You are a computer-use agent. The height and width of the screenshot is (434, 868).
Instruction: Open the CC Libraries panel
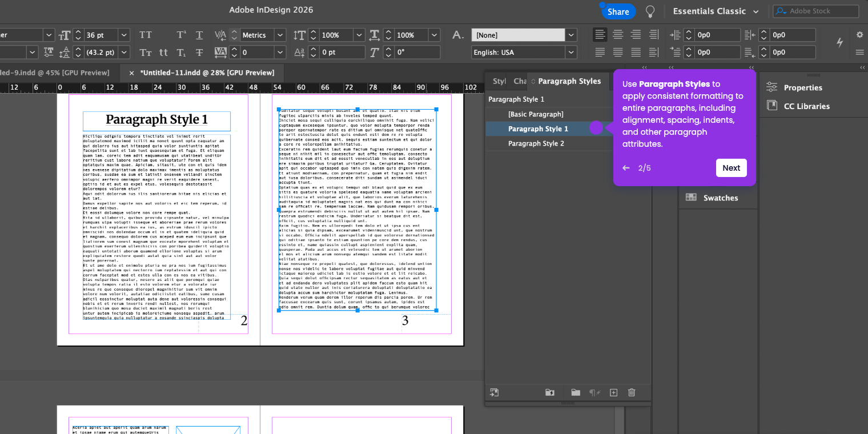[x=806, y=106]
